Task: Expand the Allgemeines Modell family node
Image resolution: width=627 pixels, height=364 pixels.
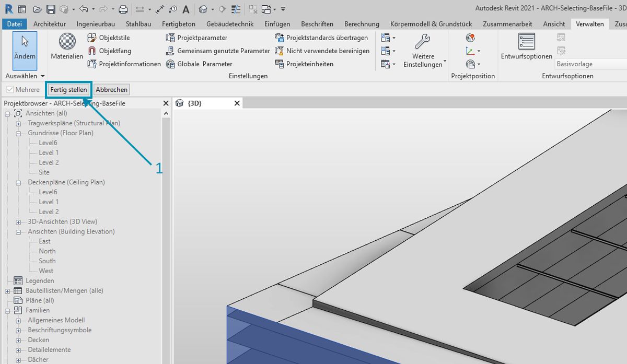Action: (x=18, y=321)
